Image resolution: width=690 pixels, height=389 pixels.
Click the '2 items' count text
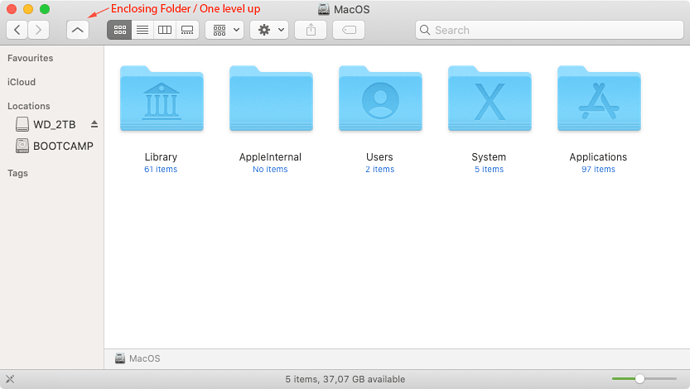coord(380,169)
